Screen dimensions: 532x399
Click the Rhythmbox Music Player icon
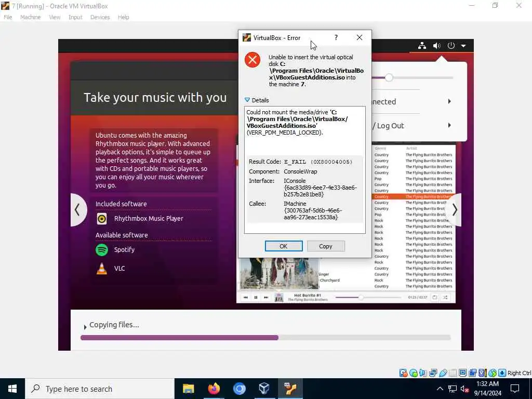pyautogui.click(x=102, y=219)
